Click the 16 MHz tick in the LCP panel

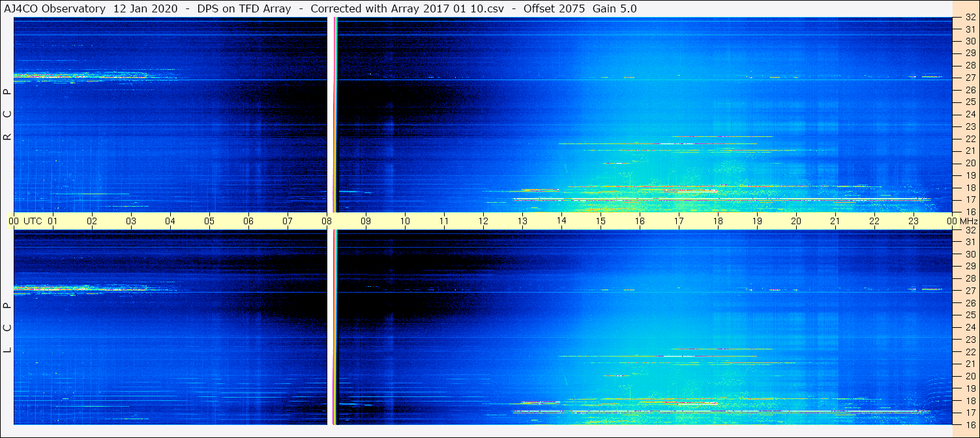(970, 424)
